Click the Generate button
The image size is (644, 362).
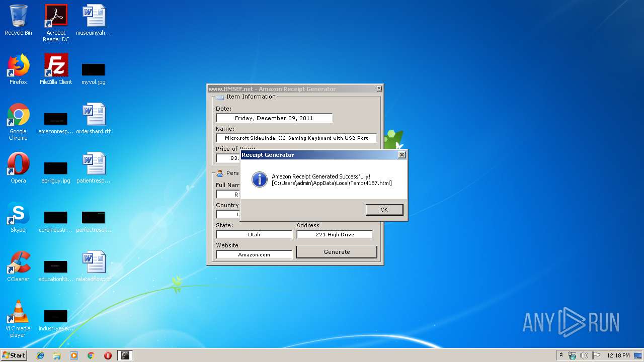click(337, 252)
